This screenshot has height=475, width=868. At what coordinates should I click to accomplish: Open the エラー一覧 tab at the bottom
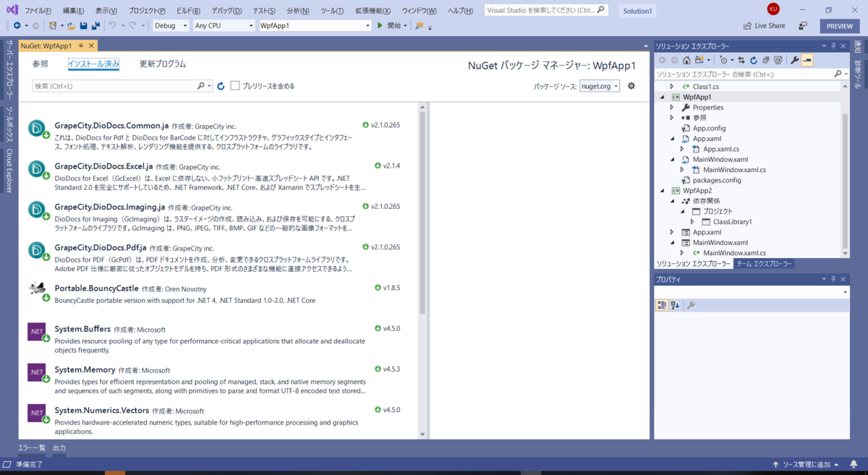[x=32, y=448]
